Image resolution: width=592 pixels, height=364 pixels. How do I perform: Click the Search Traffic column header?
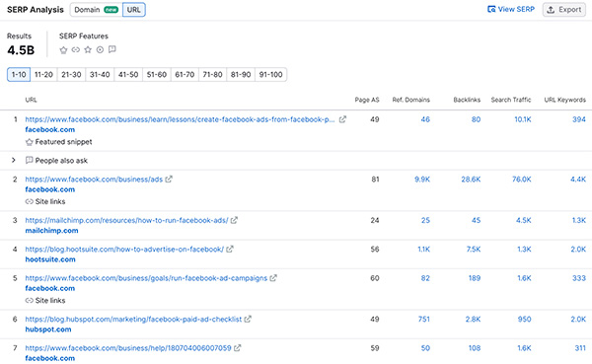coord(511,100)
